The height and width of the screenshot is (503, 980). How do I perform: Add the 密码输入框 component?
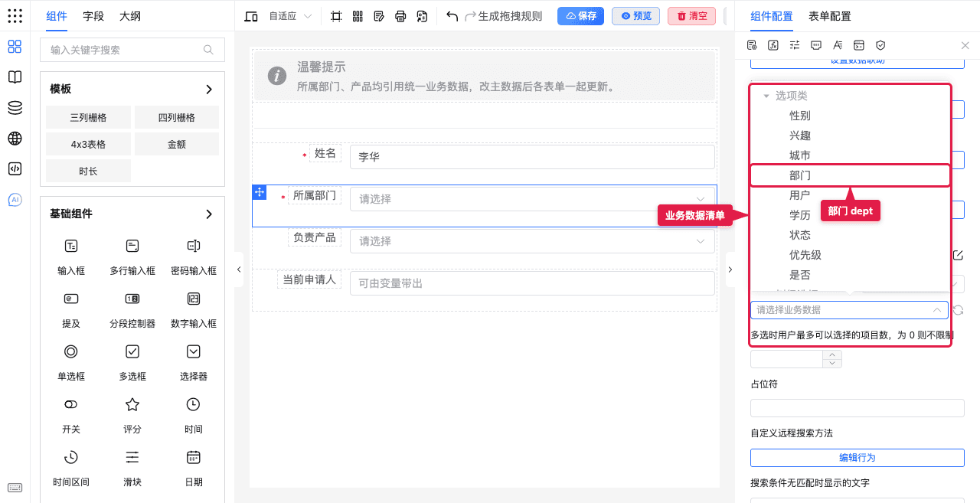coord(194,256)
